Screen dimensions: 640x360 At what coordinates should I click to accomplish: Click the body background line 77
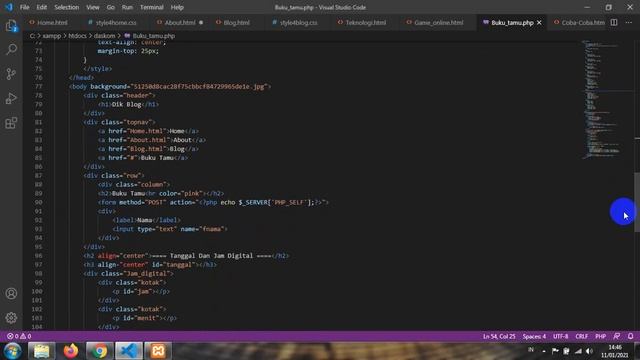[x=170, y=87]
